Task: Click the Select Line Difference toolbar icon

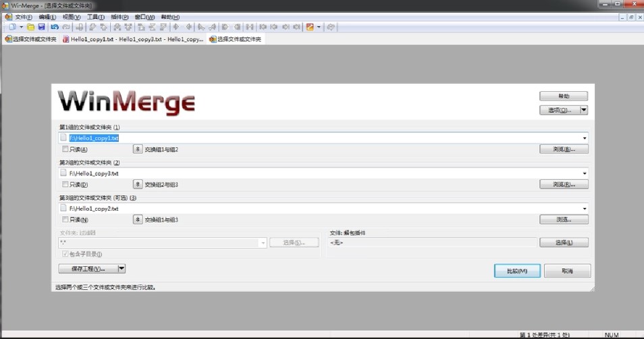Action: (79, 27)
